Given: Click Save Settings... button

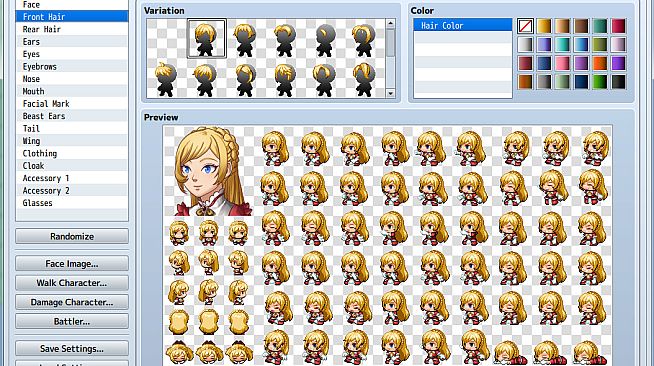Looking at the screenshot, I should [72, 348].
